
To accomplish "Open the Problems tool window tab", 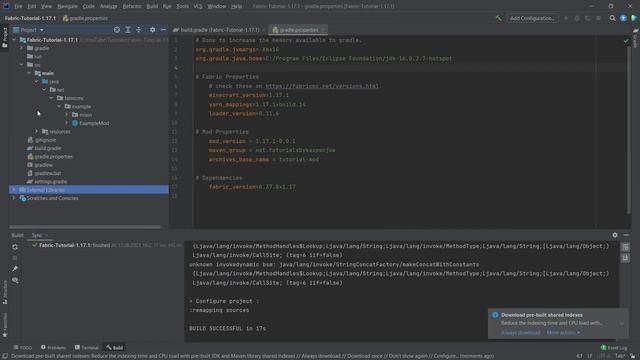I will tap(53, 348).
